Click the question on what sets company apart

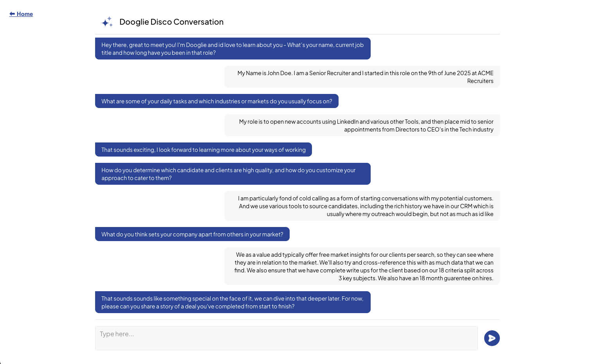192,234
